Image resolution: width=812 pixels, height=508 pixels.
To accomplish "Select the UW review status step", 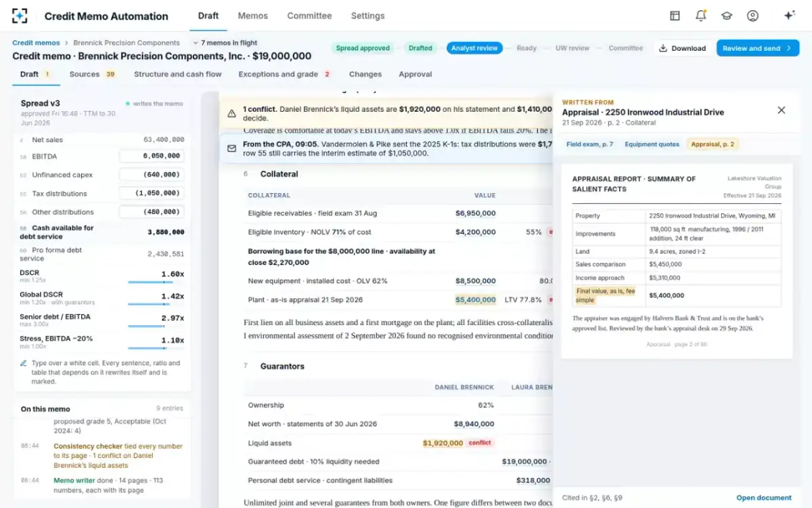I will 572,48.
